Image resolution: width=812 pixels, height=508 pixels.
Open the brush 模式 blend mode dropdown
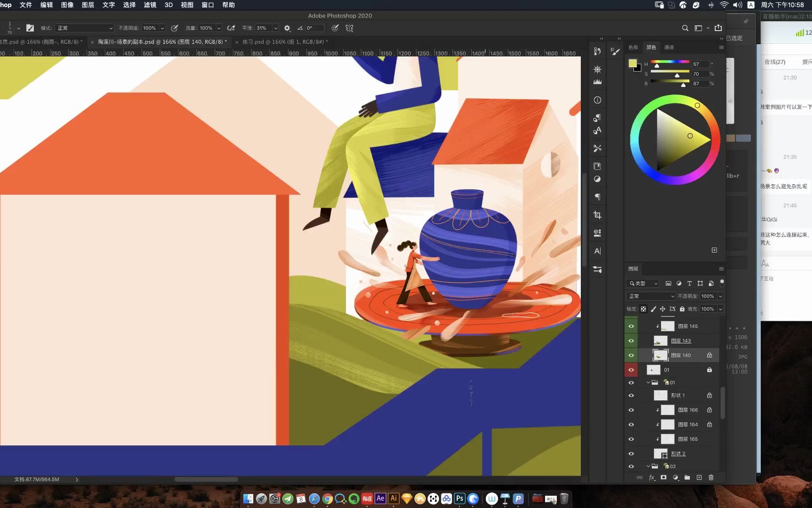pyautogui.click(x=84, y=28)
